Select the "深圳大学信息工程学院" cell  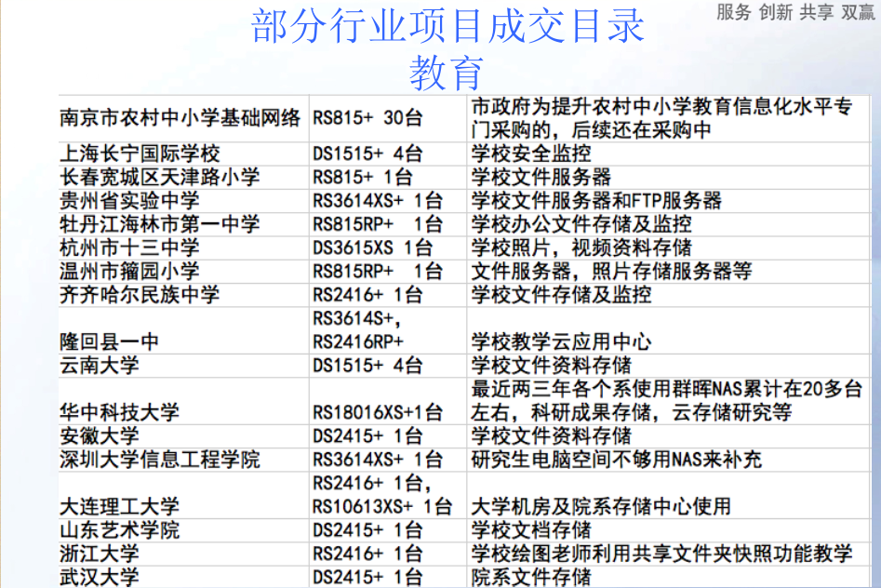(160, 460)
